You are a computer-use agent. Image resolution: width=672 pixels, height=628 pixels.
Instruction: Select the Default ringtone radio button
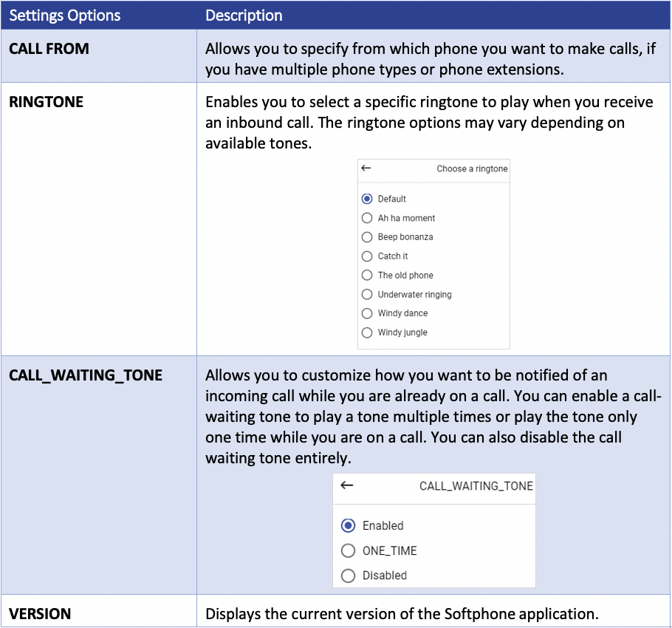click(x=367, y=199)
